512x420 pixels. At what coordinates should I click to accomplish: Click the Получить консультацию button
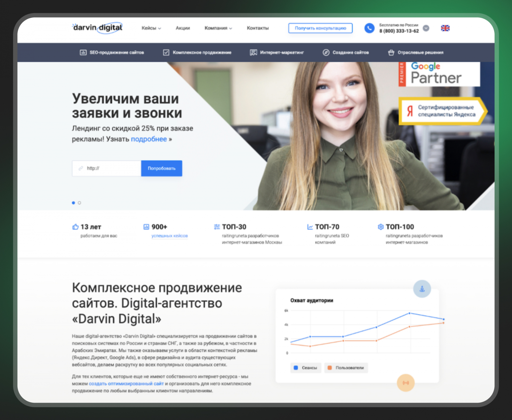[320, 28]
